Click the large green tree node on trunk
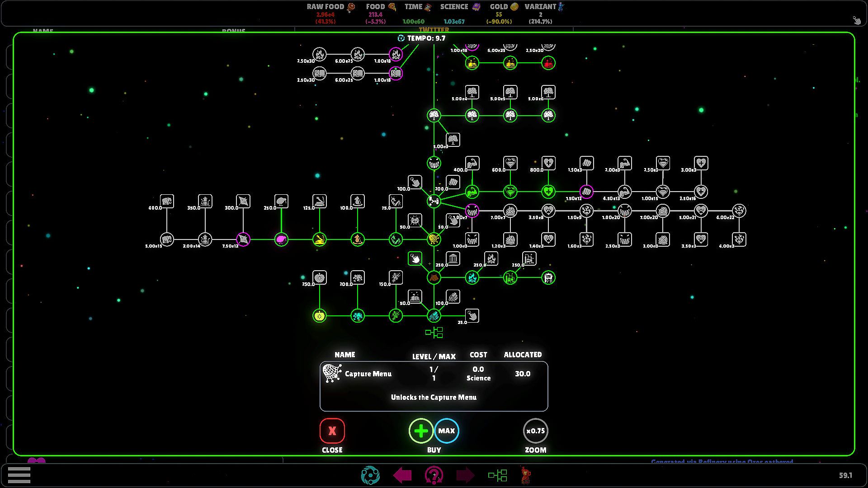Image resolution: width=868 pixels, height=488 pixels. point(434,115)
